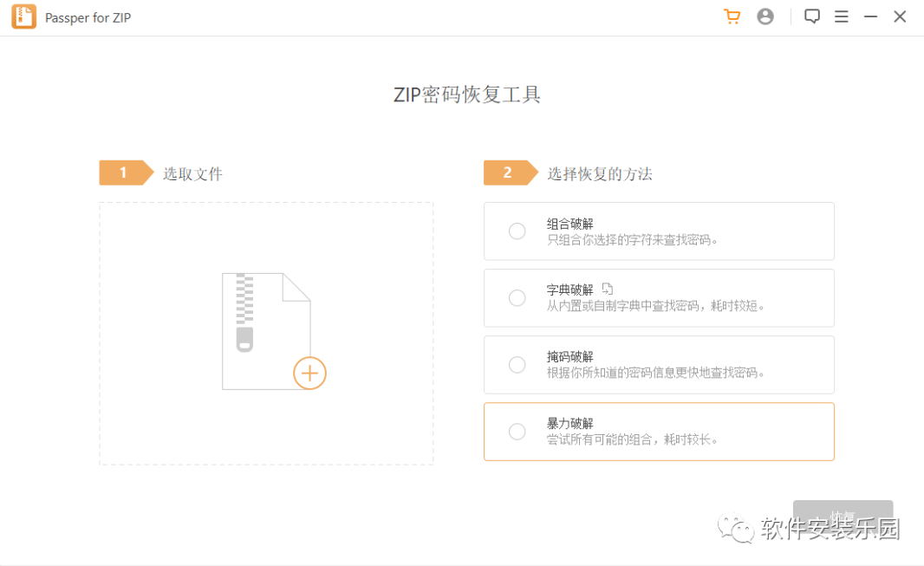Screen dimensions: 924x566
Task: Open the user account profile icon
Action: (x=765, y=16)
